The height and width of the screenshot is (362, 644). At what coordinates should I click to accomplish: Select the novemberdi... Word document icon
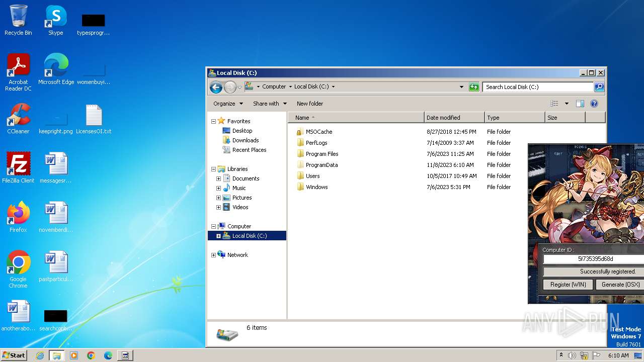[56, 217]
